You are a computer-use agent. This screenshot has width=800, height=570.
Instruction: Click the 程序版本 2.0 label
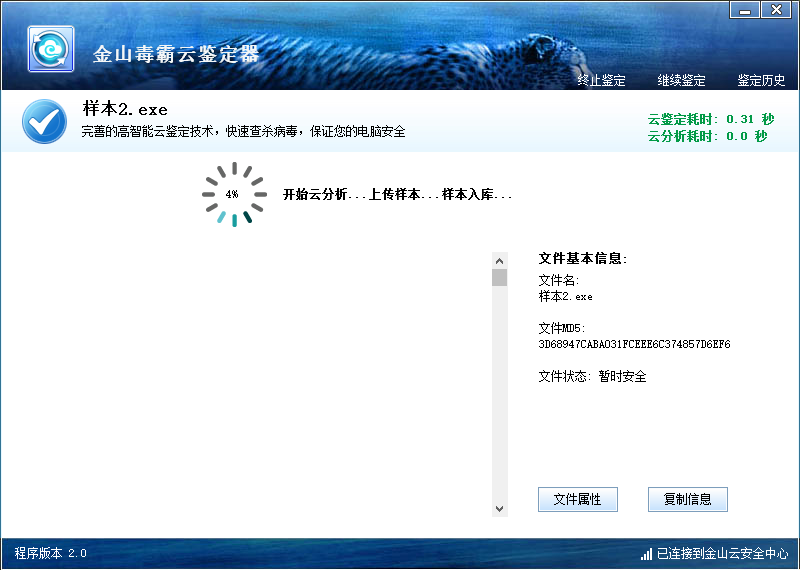[51, 553]
